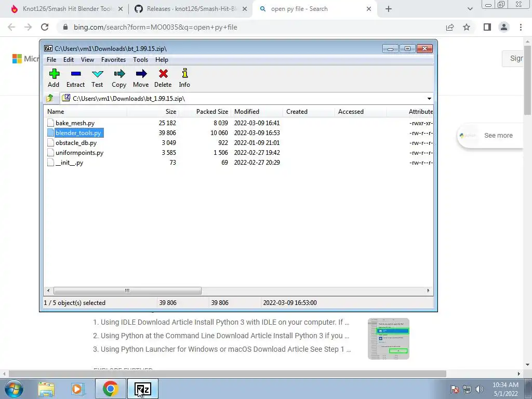Click the volume speaker tray icon
This screenshot has width=532, height=399.
[x=480, y=389]
